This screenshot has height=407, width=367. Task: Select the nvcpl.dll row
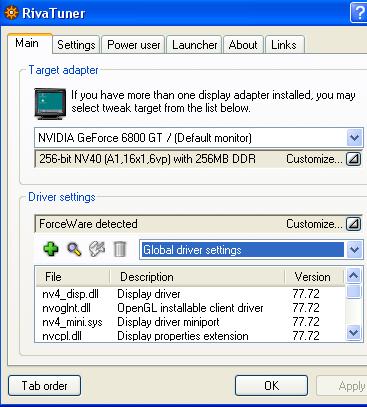190,335
